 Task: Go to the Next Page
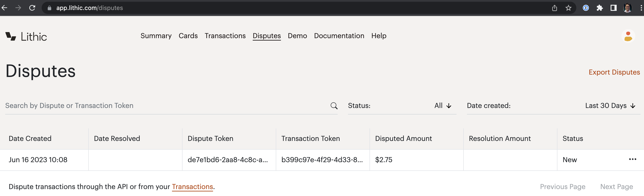coord(616,186)
